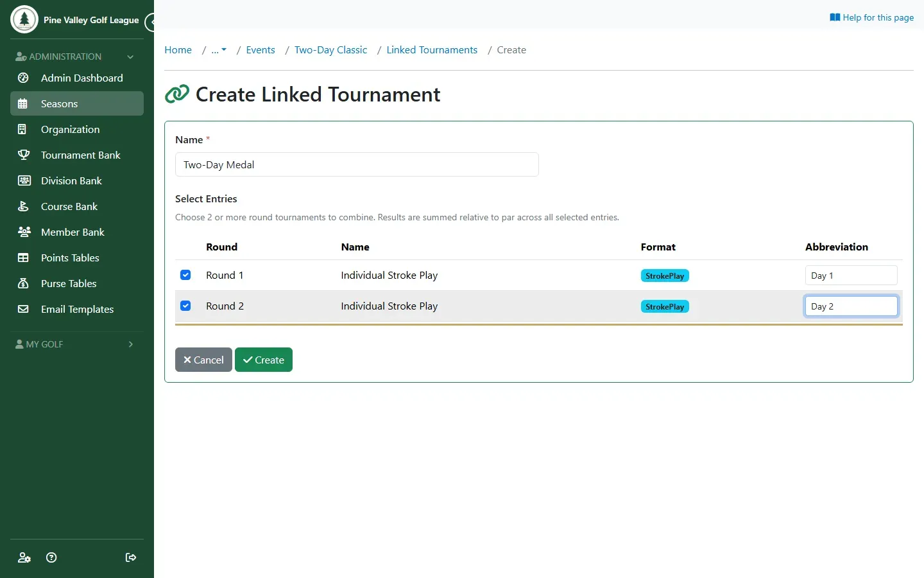
Task: Click the 'Create' breadcrumb text
Action: [511, 50]
